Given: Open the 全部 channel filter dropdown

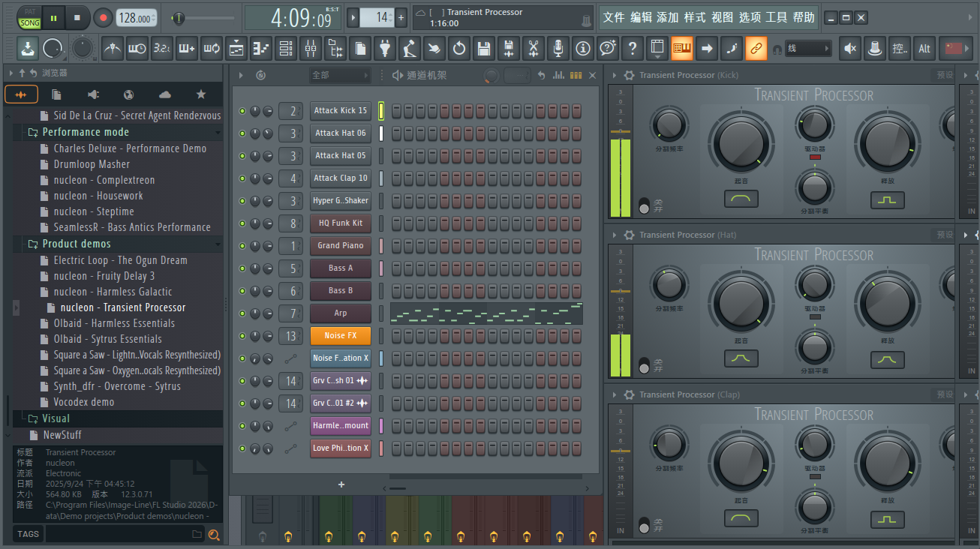Looking at the screenshot, I should 340,75.
